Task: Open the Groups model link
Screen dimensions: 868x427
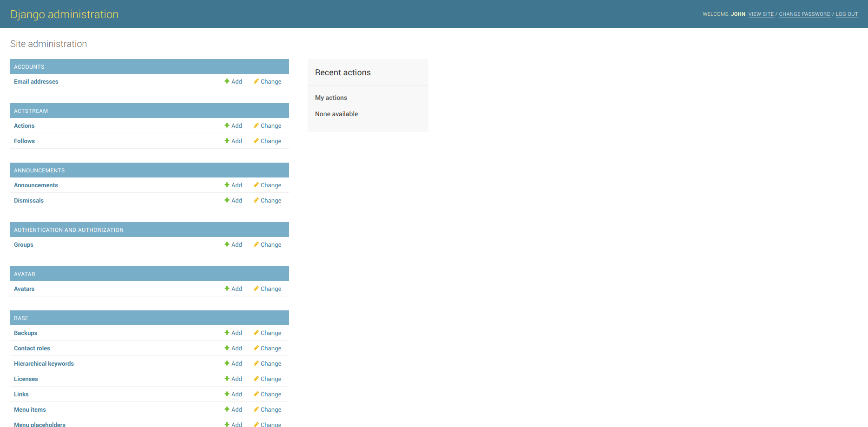Action: pos(24,245)
